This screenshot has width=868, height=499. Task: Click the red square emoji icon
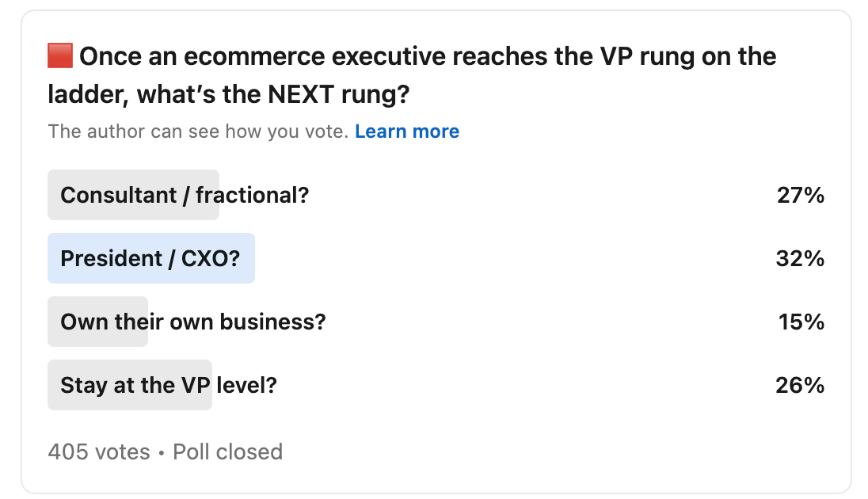(60, 56)
